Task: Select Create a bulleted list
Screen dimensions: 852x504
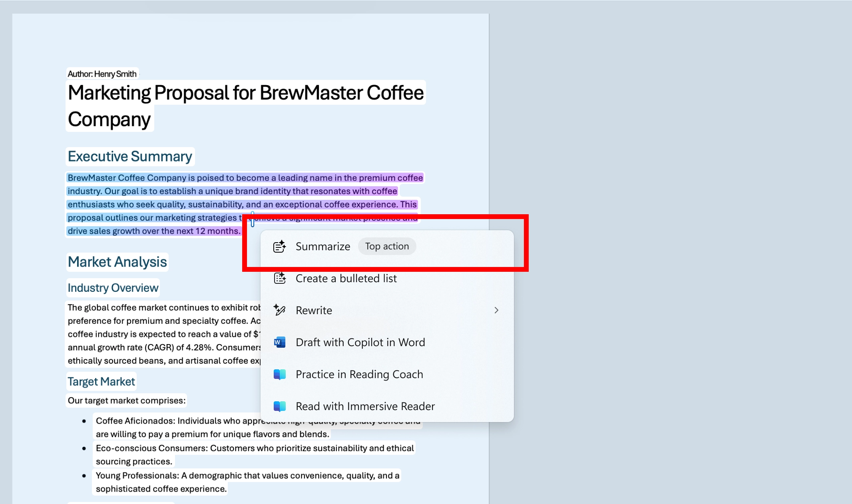Action: 387,278
